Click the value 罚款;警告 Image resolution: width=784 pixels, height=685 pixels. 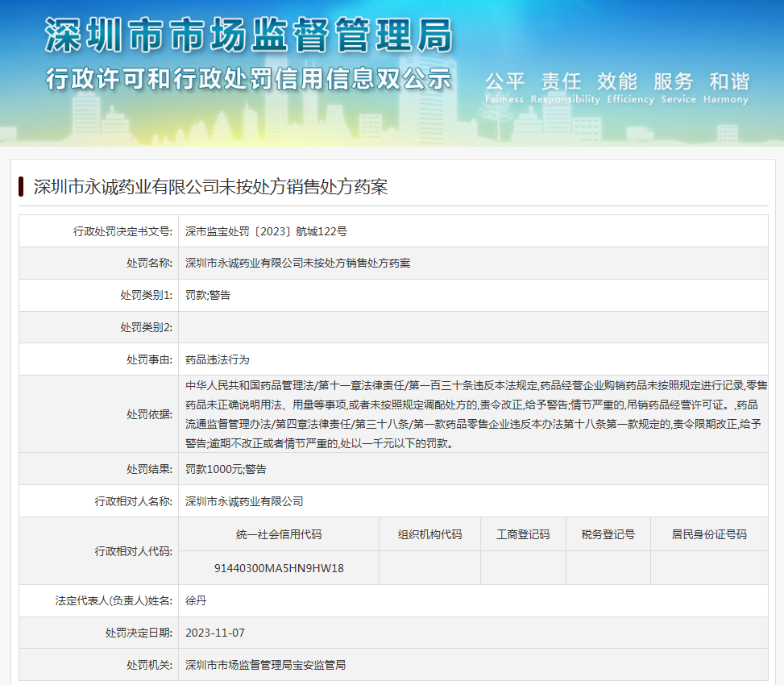click(x=208, y=296)
